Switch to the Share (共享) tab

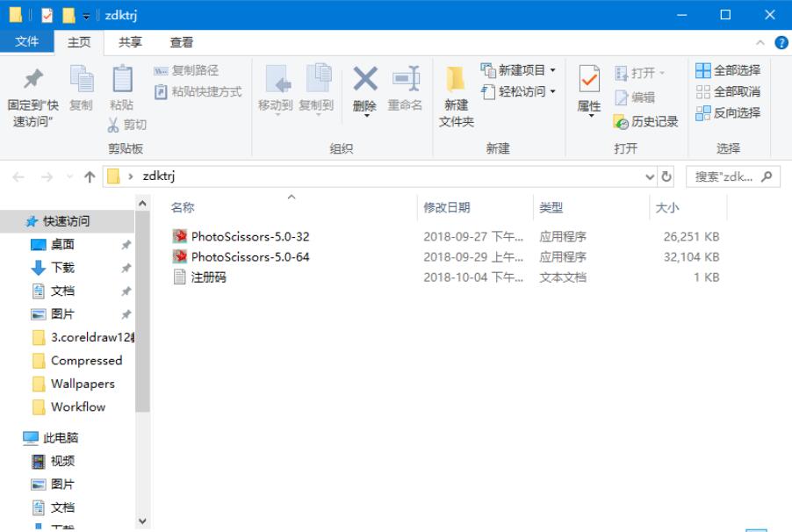[130, 42]
